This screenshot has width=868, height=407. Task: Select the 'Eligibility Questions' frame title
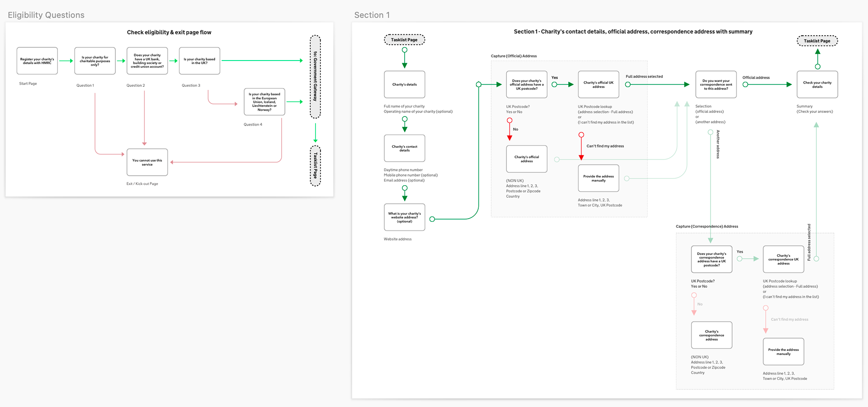[x=46, y=15]
